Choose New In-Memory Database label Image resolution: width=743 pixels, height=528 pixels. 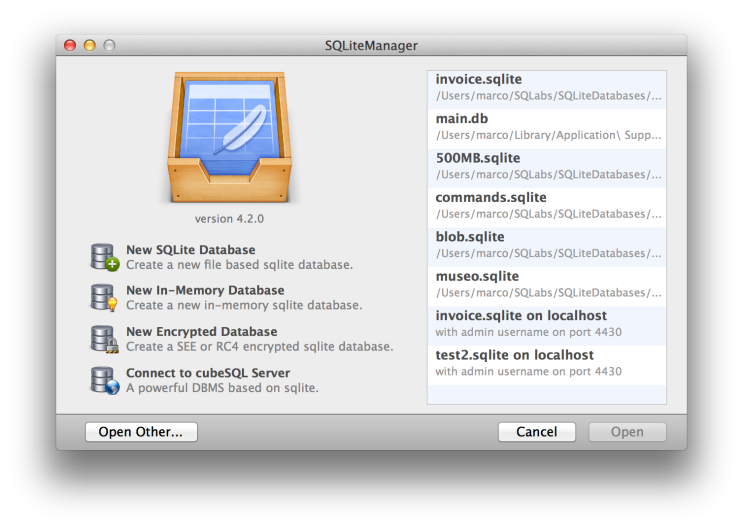(205, 290)
